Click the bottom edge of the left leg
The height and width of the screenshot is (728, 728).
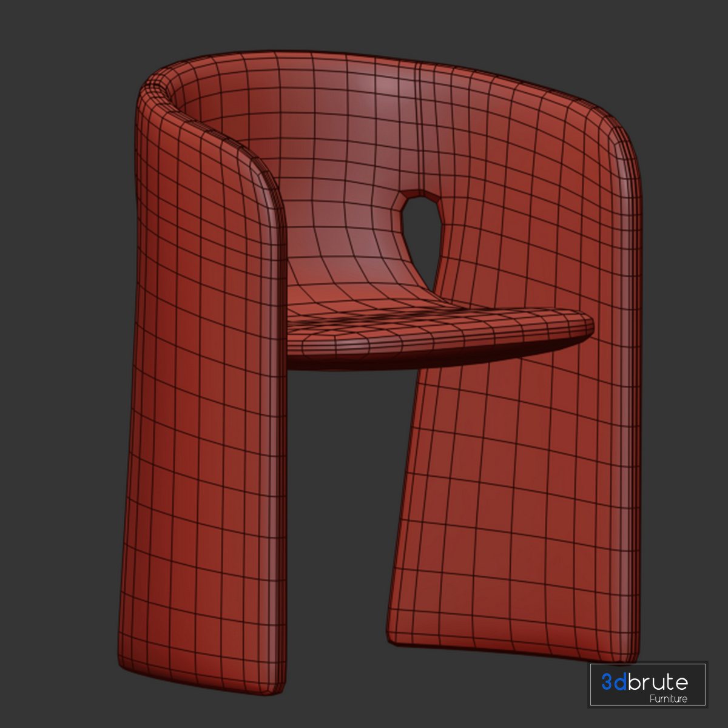(200, 679)
